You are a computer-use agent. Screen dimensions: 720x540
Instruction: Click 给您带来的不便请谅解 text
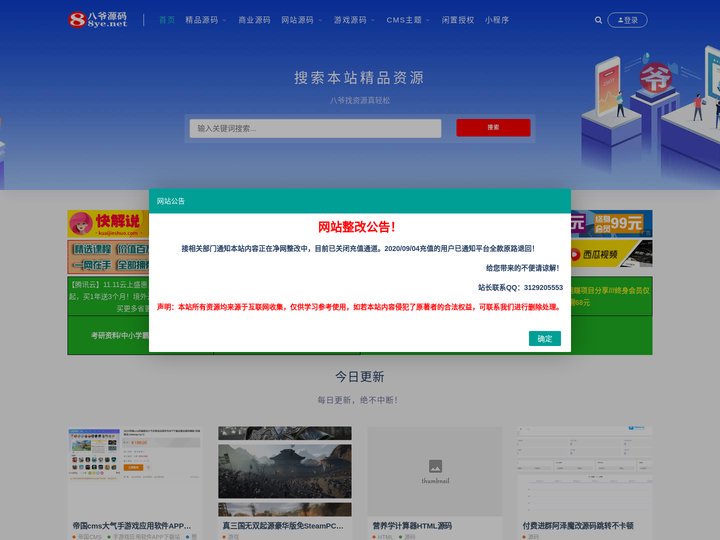pyautogui.click(x=523, y=268)
